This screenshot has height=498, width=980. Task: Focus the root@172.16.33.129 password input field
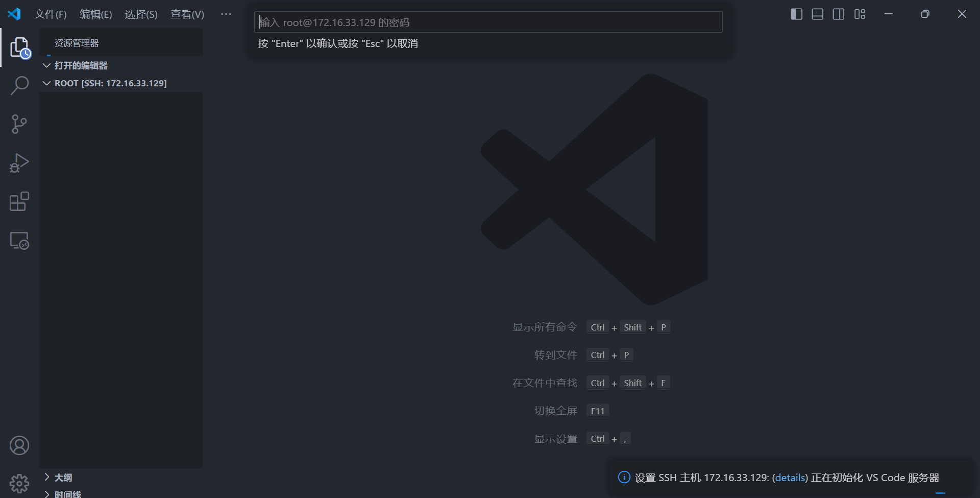(488, 22)
